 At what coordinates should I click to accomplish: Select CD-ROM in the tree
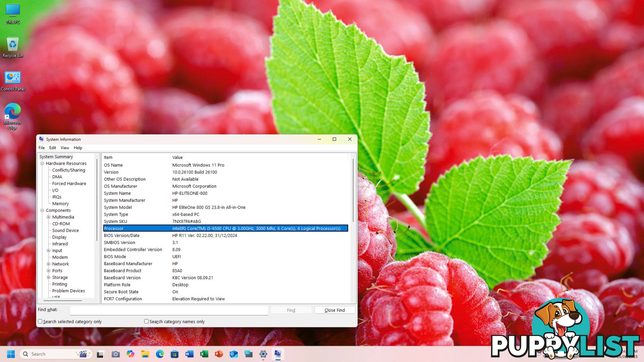[x=61, y=224]
